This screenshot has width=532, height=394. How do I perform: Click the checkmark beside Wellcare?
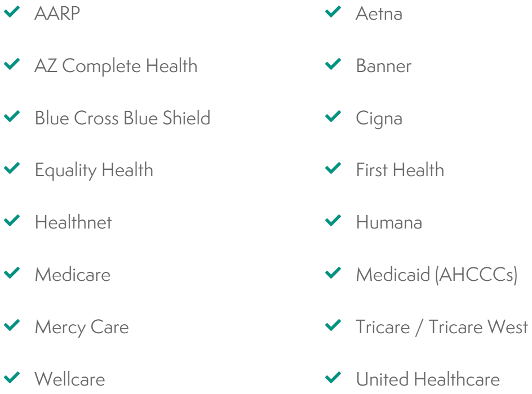pyautogui.click(x=12, y=377)
